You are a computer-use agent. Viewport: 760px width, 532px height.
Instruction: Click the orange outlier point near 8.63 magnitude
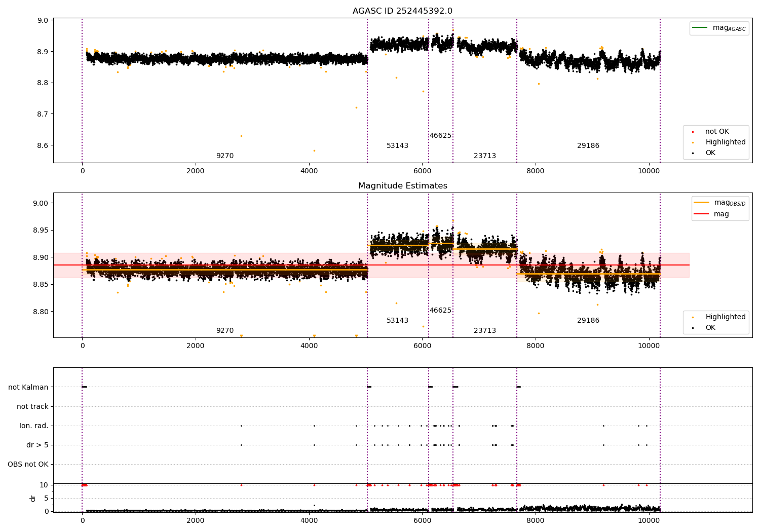coord(241,136)
